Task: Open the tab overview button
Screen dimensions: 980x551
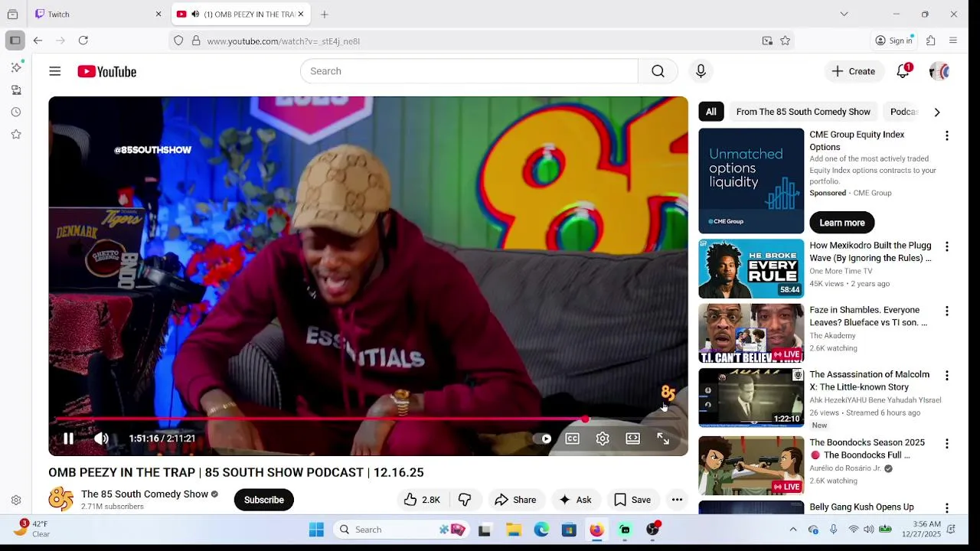Action: click(12, 14)
